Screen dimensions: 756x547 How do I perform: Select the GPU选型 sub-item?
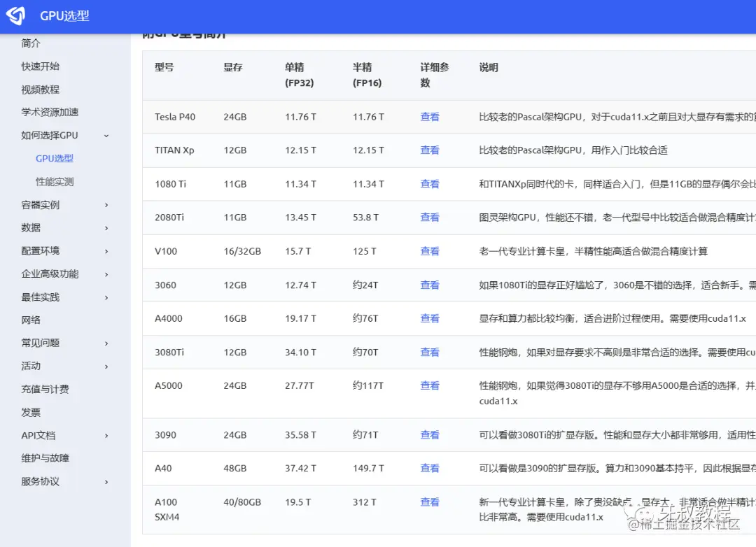55,159
